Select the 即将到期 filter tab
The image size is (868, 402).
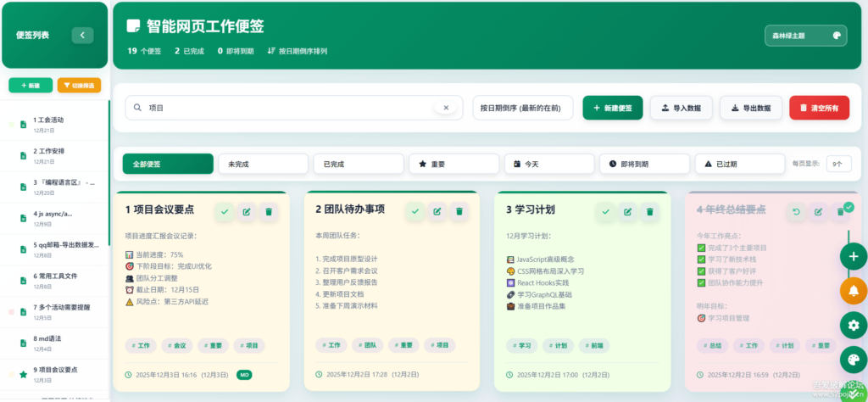(644, 164)
